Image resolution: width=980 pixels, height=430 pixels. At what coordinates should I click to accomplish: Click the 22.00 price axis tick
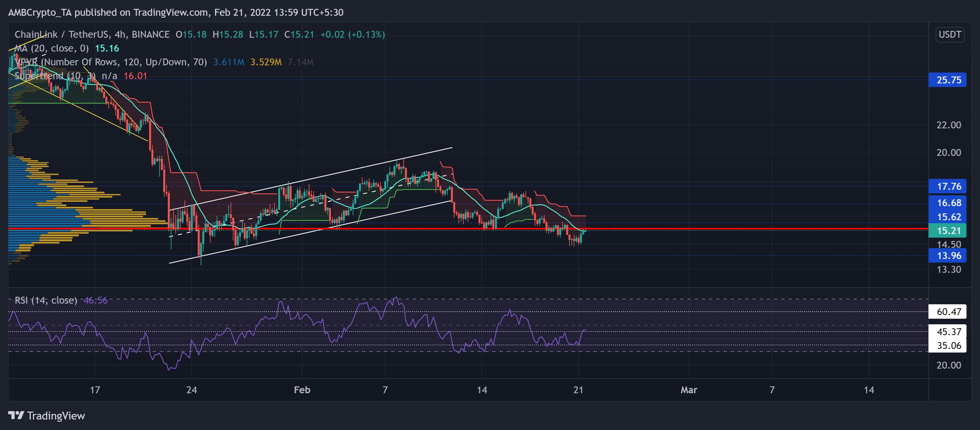coord(948,125)
